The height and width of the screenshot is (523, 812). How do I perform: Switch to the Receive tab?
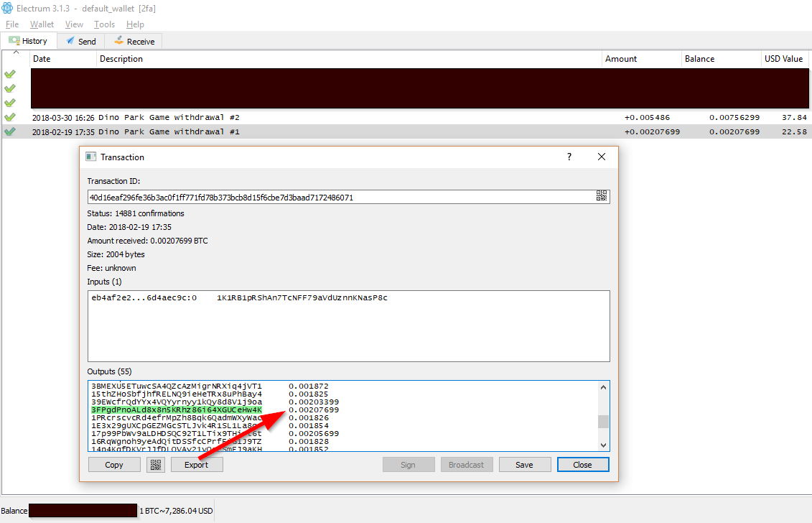pos(134,42)
